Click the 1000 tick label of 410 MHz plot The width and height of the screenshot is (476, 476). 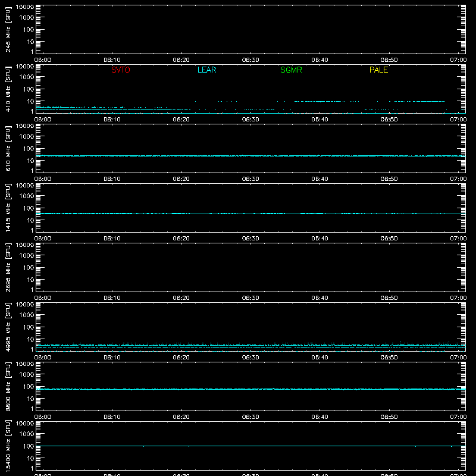[27, 77]
